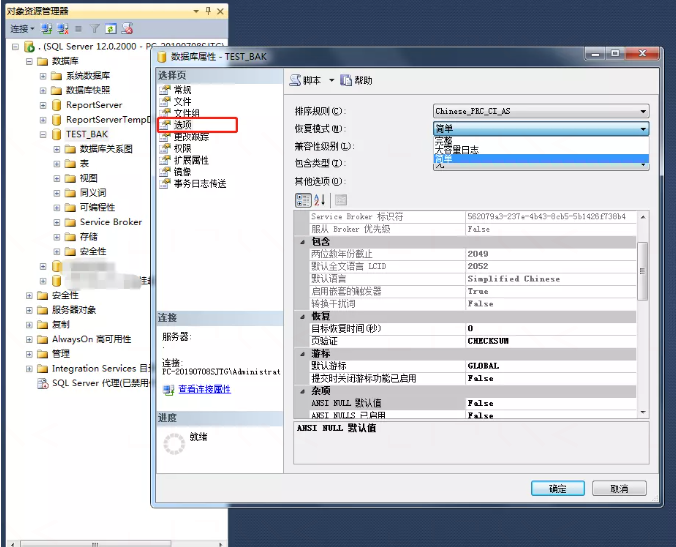Click the connect Object Explorer toolbar icon
The height and width of the screenshot is (547, 676).
(47, 29)
